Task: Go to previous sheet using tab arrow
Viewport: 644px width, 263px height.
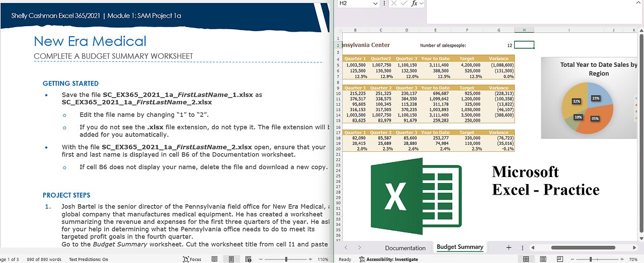Action: coord(346,247)
